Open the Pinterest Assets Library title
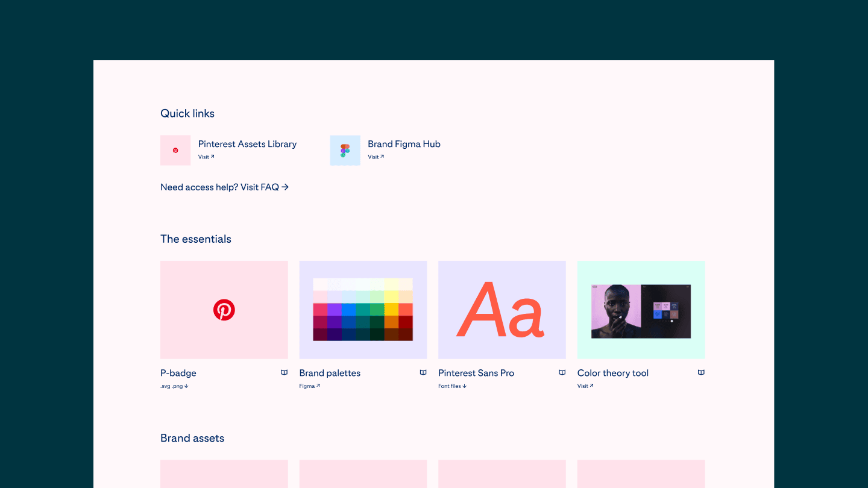 coord(247,144)
